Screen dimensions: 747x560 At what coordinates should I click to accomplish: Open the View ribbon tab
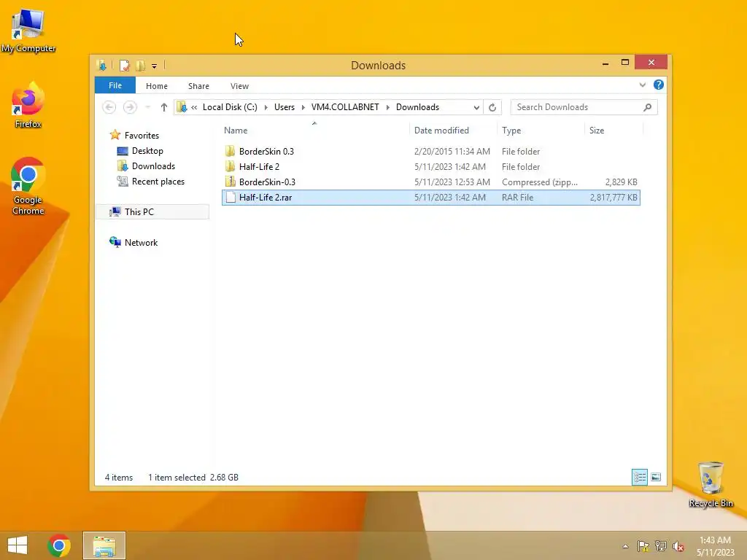coord(239,86)
